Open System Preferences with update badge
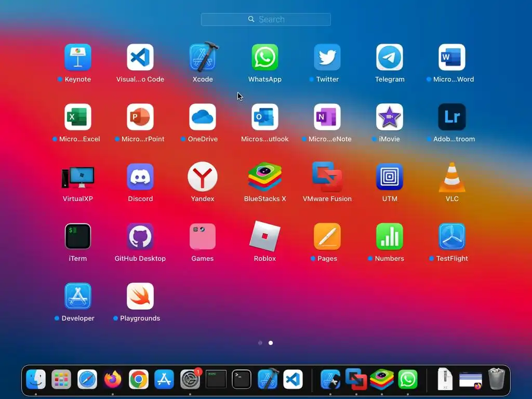This screenshot has height=399, width=532. coord(190,379)
